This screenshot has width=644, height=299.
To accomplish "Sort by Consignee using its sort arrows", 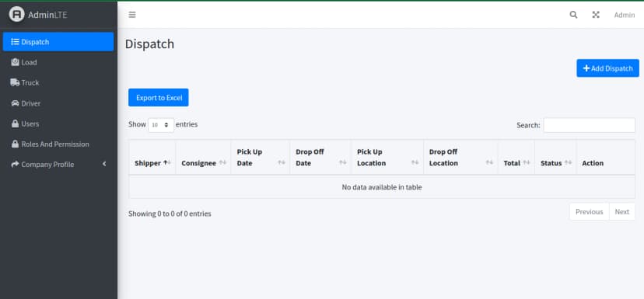I will point(222,163).
